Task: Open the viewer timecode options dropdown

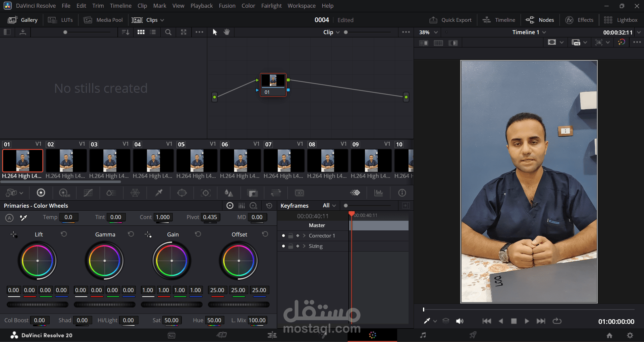Action: [639, 32]
